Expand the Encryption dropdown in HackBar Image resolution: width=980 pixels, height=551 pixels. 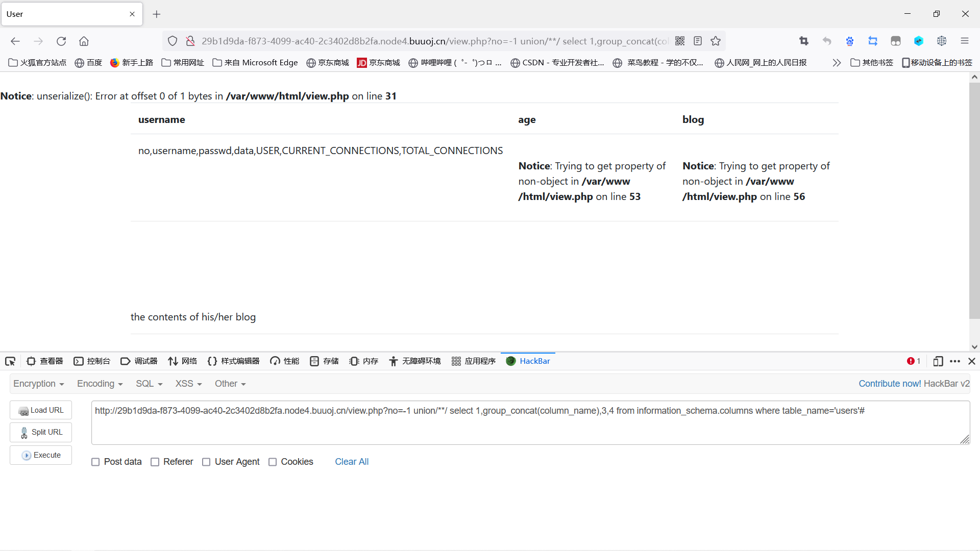[39, 384]
